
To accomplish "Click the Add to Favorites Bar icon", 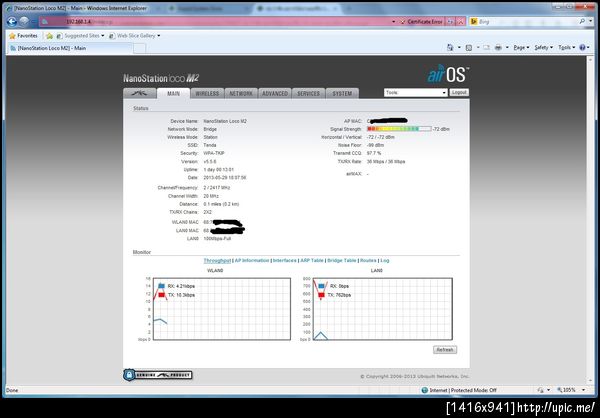I will point(49,36).
